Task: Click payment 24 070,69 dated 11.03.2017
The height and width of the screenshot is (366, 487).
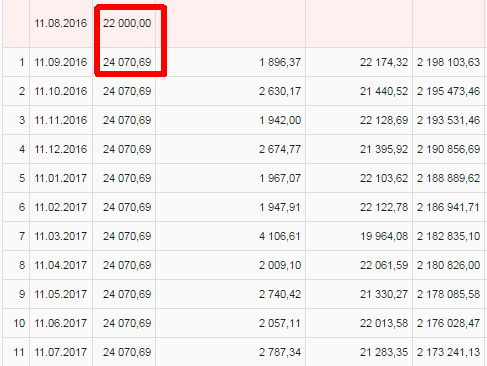Action: click(x=127, y=236)
